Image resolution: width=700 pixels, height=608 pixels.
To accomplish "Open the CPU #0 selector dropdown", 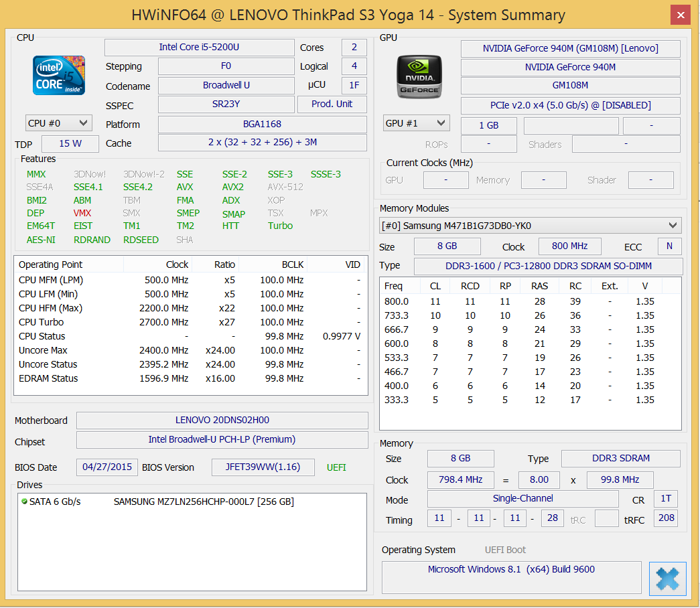I will 58,123.
